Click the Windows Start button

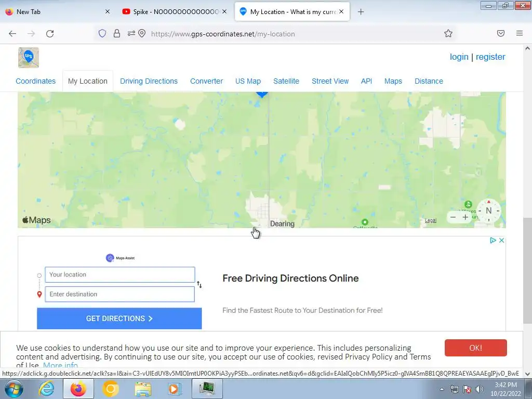coord(14,389)
